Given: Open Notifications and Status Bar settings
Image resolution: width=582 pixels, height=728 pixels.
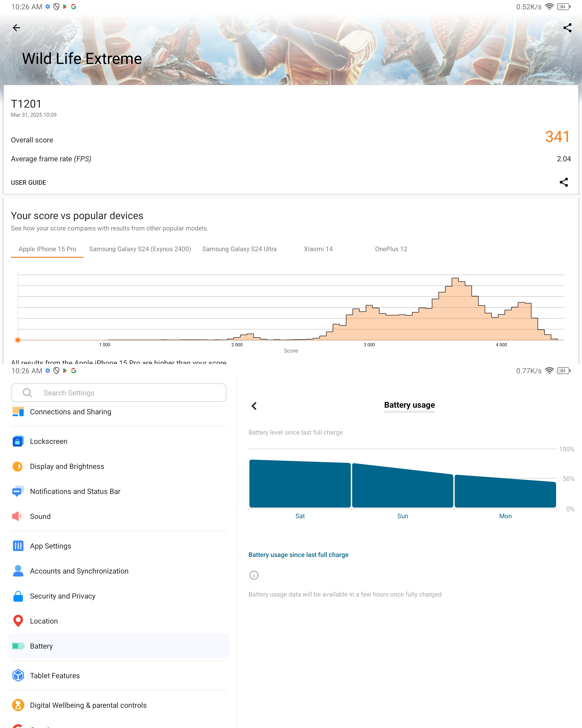Looking at the screenshot, I should 119,491.
